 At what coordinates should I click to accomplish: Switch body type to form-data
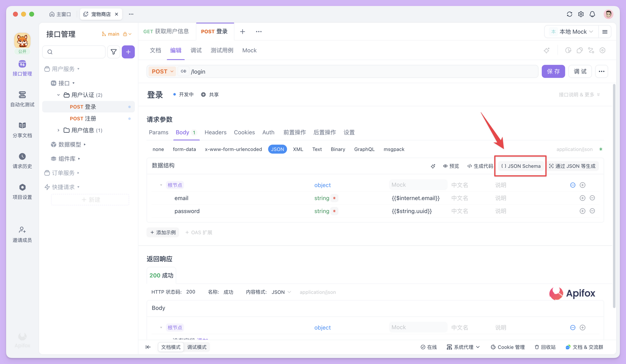[x=184, y=149]
